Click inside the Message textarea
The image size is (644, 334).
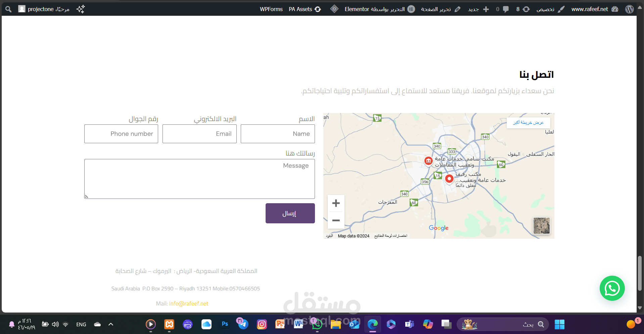pyautogui.click(x=199, y=179)
